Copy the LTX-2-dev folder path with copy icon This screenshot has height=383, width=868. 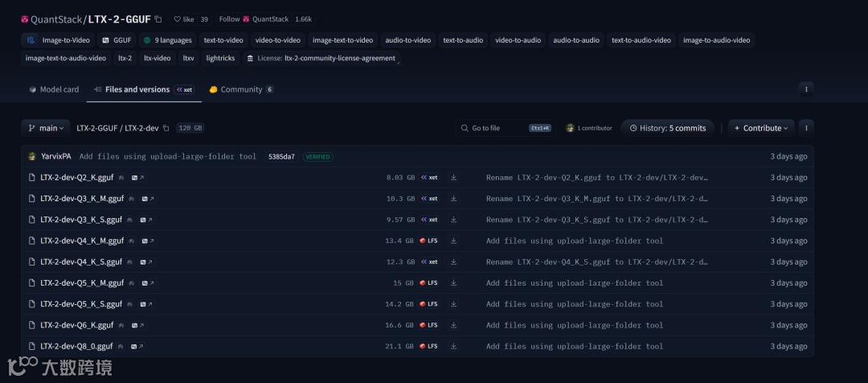[x=166, y=128]
